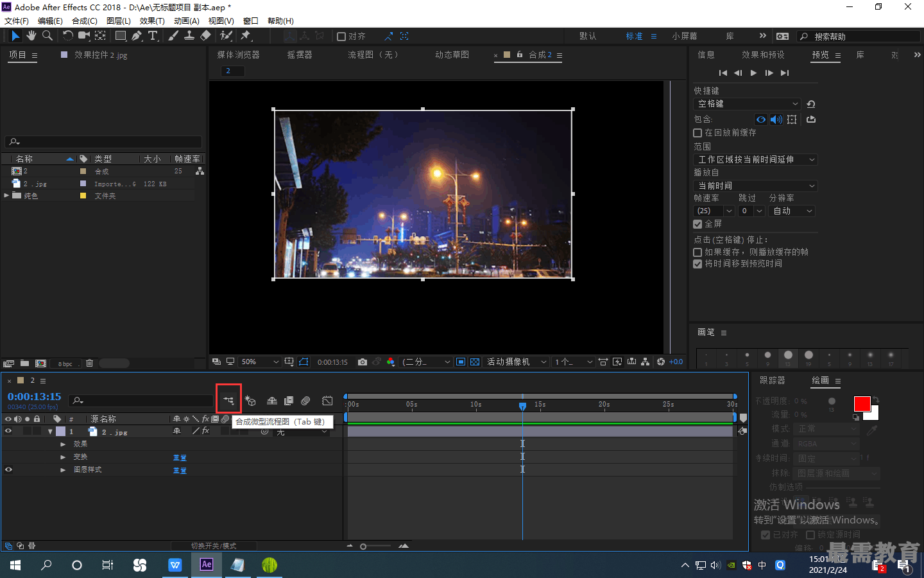Expand the Transform property group of the layer
924x578 pixels.
coord(63,457)
